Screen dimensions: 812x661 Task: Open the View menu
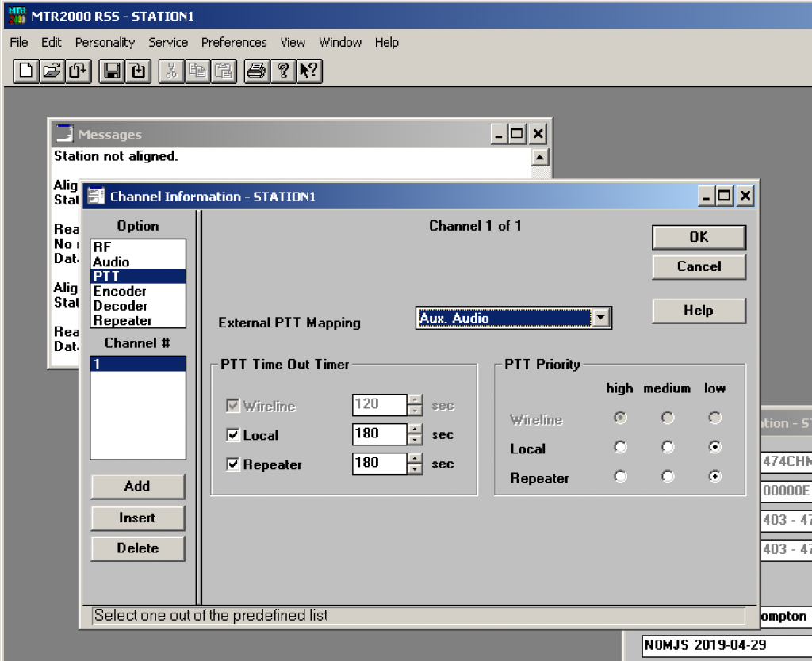click(293, 43)
